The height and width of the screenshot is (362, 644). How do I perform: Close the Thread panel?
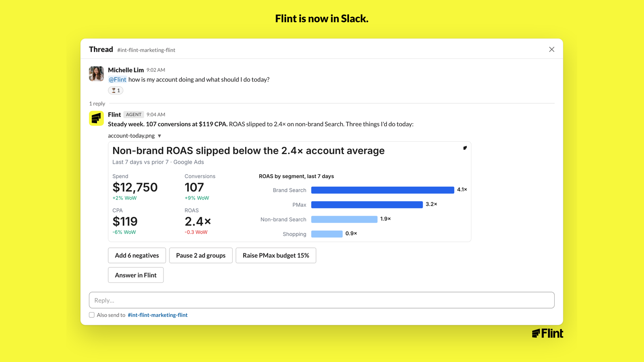(x=551, y=49)
